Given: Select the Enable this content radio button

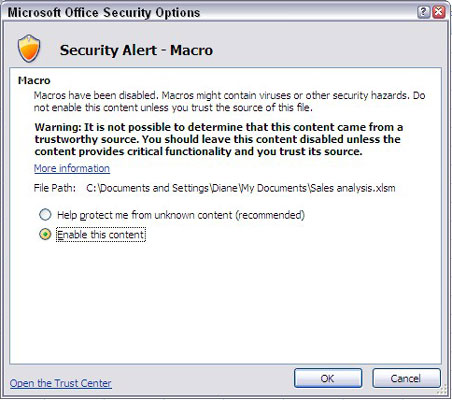Looking at the screenshot, I should (x=45, y=234).
